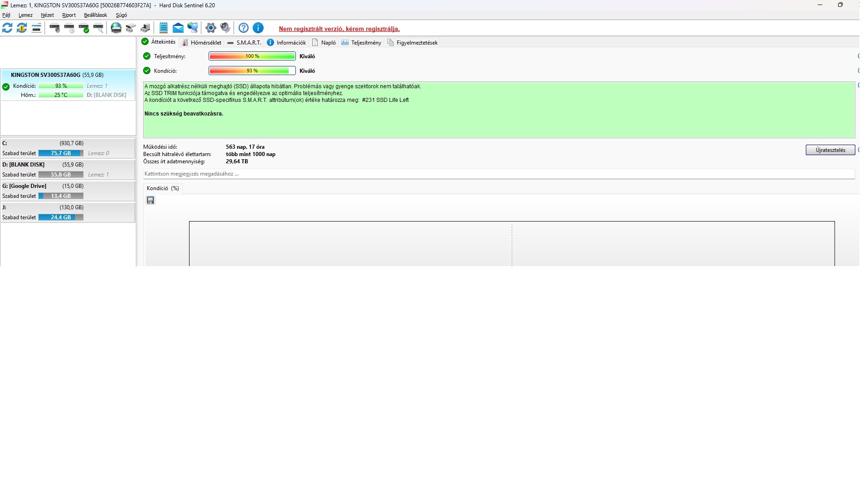Image resolution: width=868 pixels, height=489 pixels.
Task: Click the C: free space bar showing 75,7 GB
Action: (61, 153)
